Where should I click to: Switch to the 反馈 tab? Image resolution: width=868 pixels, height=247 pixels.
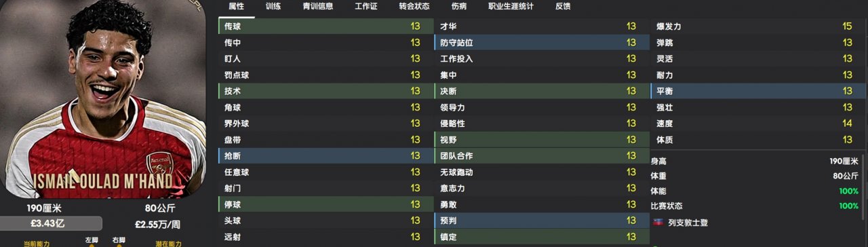tap(563, 6)
